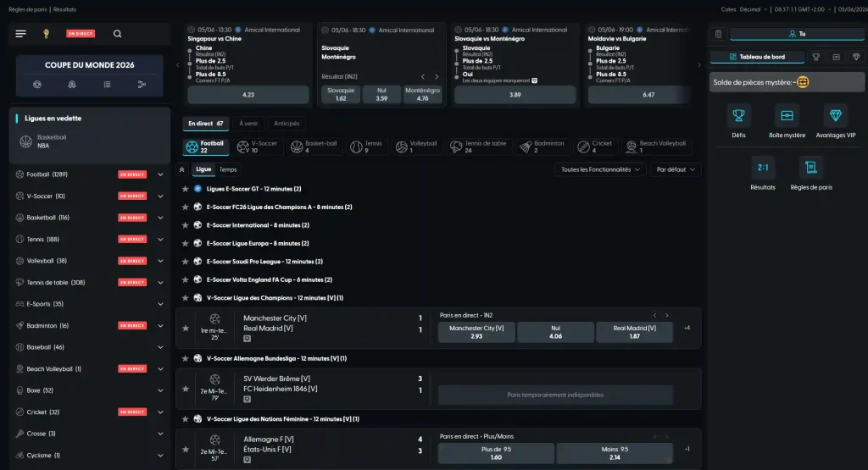The height and width of the screenshot is (470, 868).
Task: Star the E-Soccer Saudi Pro League
Action: tap(185, 262)
